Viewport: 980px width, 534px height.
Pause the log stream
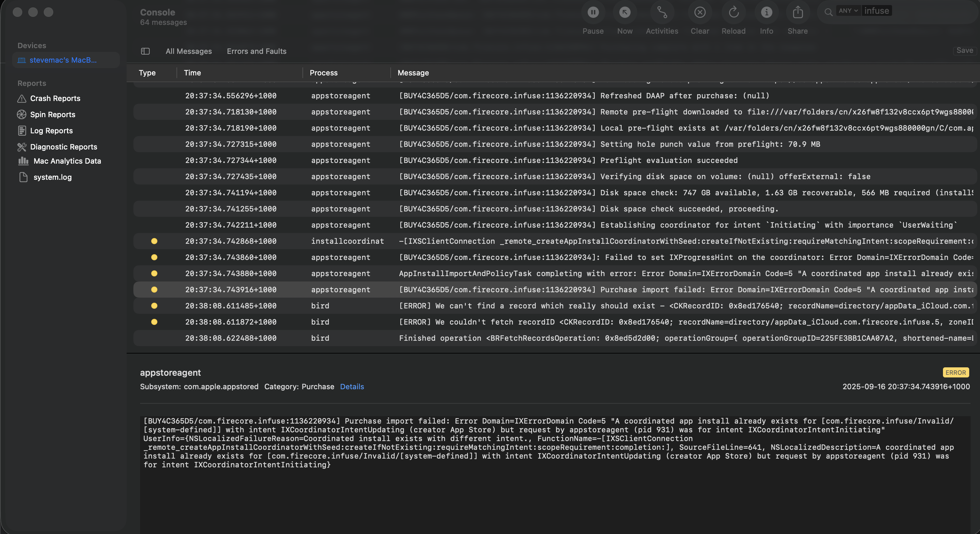click(593, 13)
